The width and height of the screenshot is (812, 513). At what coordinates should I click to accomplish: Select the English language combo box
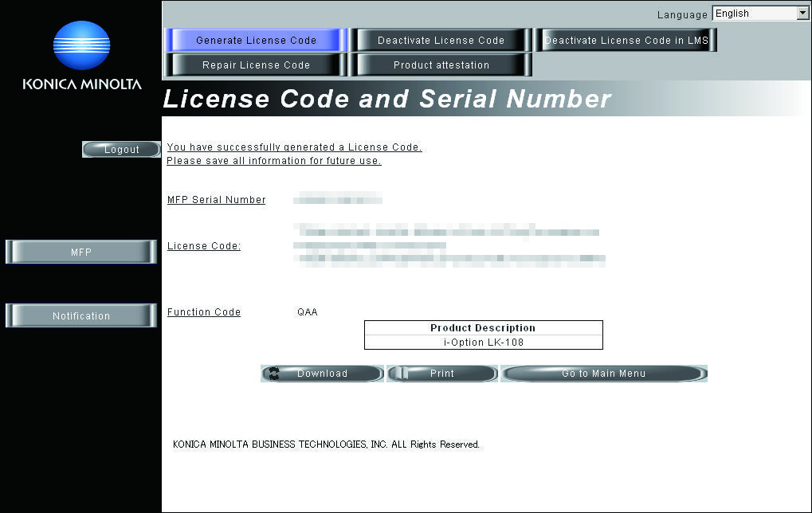coord(761,14)
